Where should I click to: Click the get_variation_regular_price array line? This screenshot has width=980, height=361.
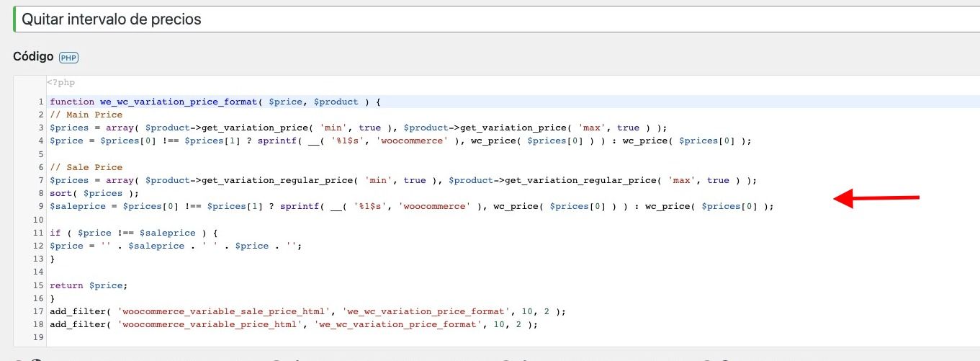click(x=403, y=180)
